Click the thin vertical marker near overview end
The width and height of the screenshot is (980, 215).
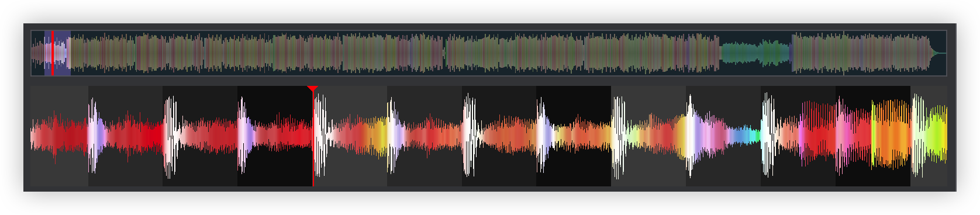pos(843,53)
